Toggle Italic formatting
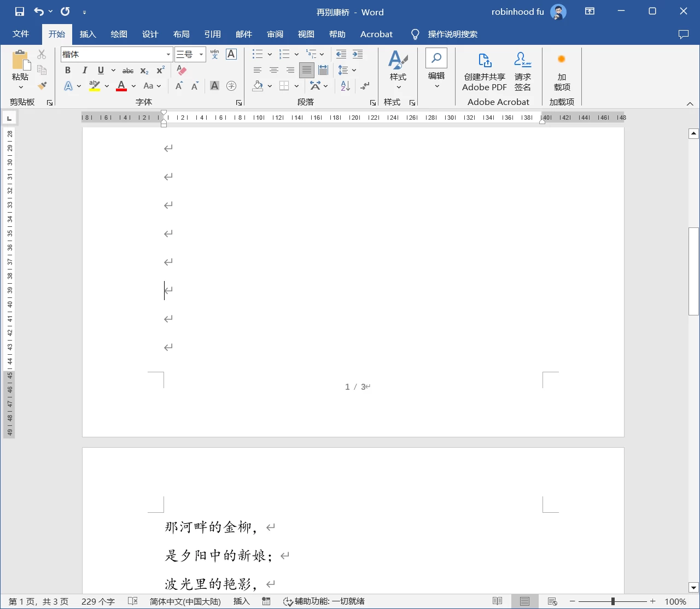This screenshot has height=609, width=700. (84, 70)
